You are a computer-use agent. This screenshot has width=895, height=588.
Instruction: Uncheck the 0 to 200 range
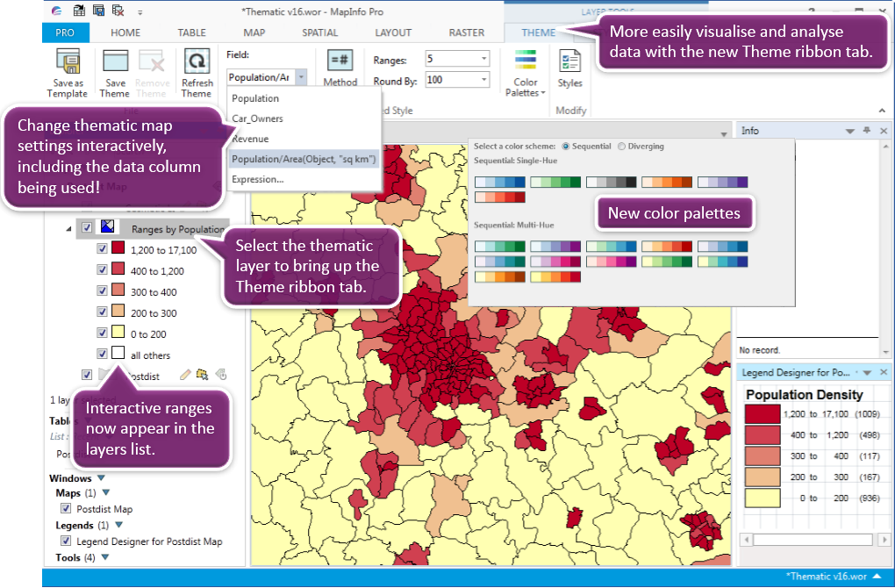102,333
